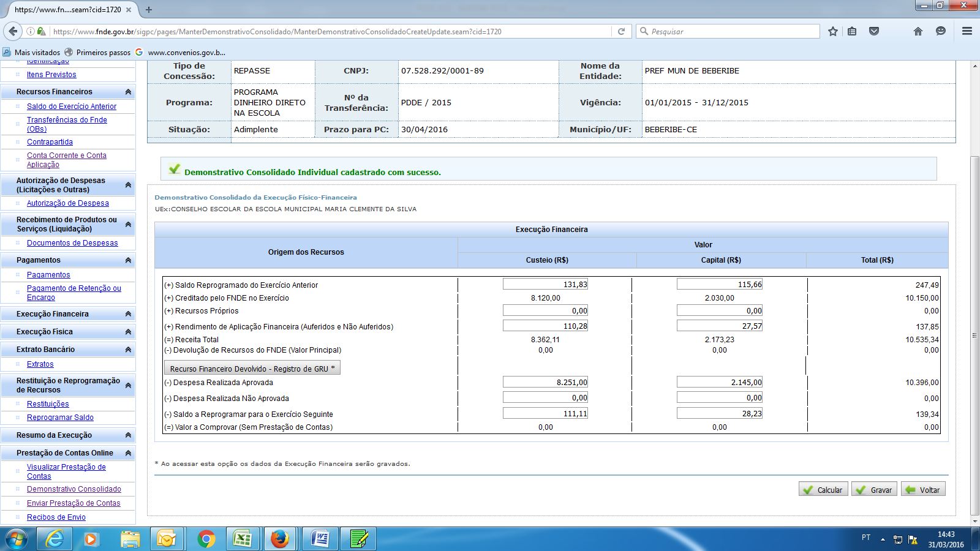Click the Firefox back arrow button
The width and height of the screenshot is (980, 551).
13,31
